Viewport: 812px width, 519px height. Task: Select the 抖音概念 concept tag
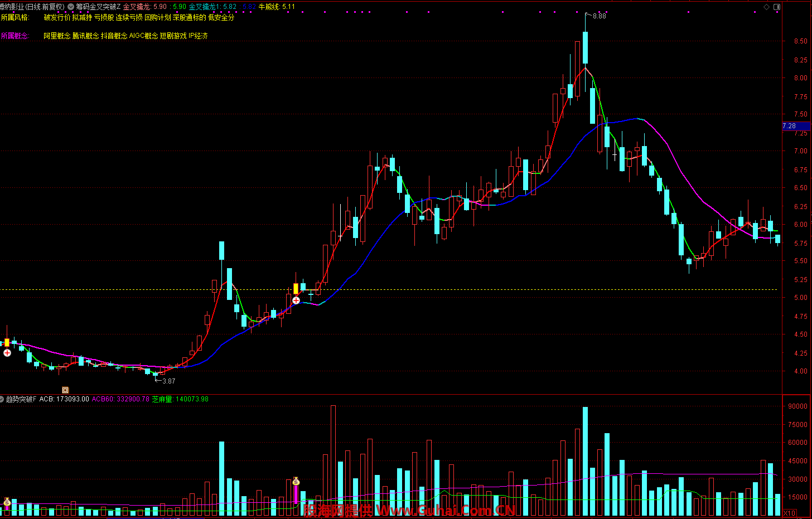(x=114, y=36)
